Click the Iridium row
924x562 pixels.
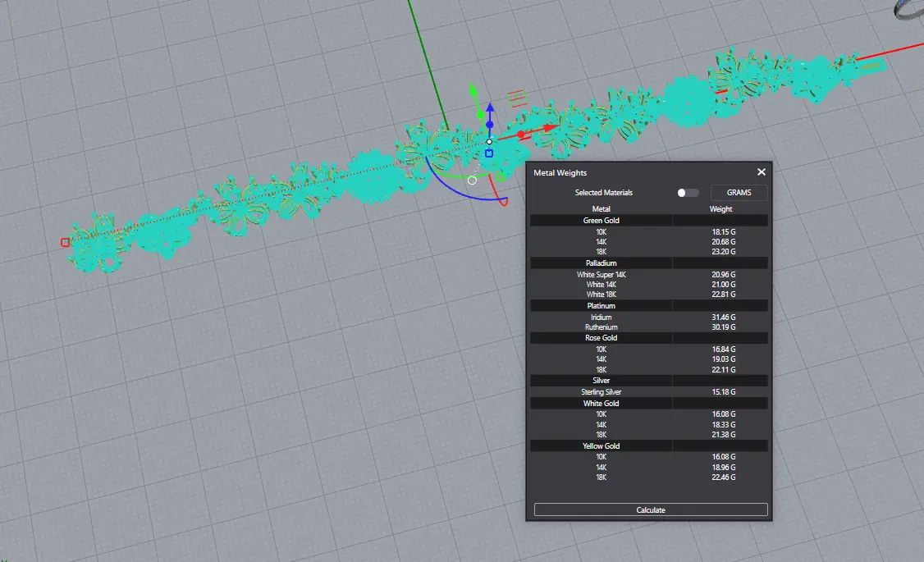[649, 317]
